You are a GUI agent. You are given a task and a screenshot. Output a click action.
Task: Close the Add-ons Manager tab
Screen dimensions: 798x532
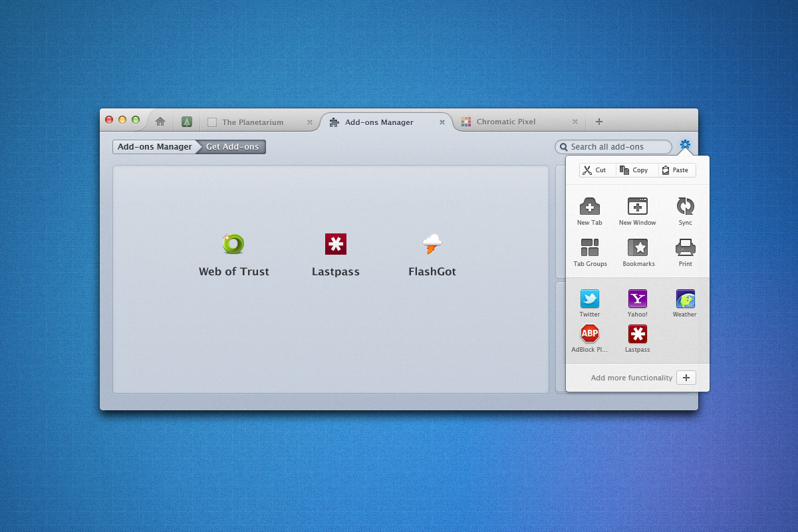(x=442, y=122)
